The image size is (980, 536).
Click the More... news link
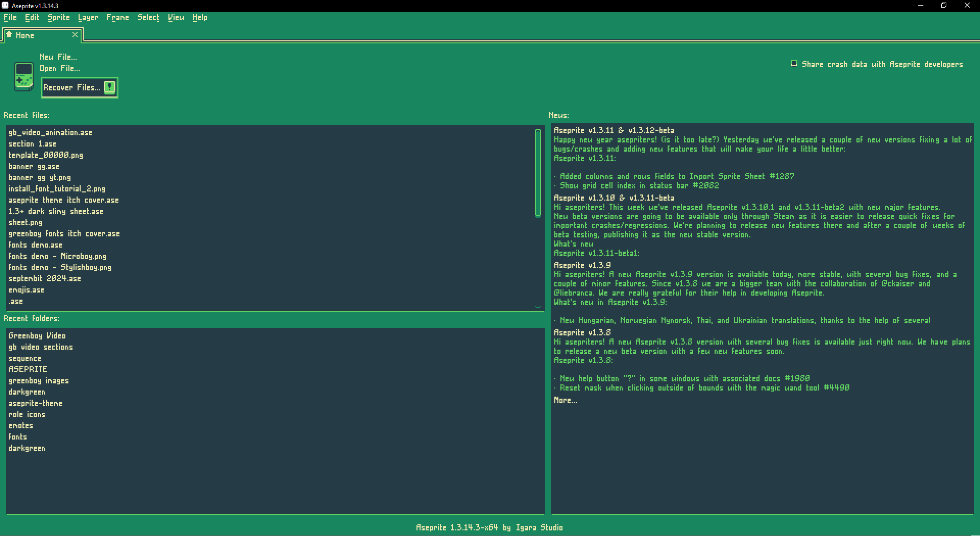pyautogui.click(x=566, y=400)
